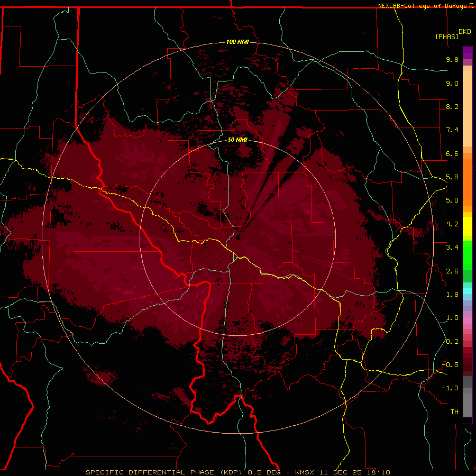
Task: Click the 0.2 legend value
Action: (x=452, y=342)
